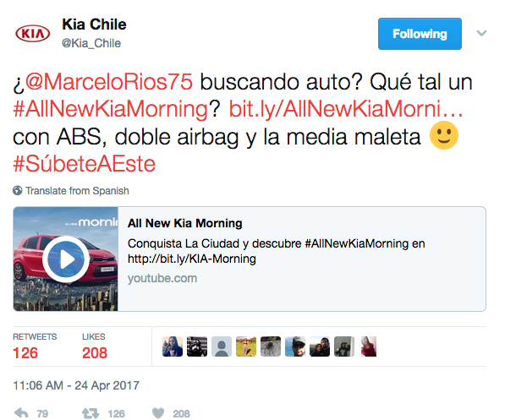This screenshot has width=505, height=420.
Task: Click the globe icon beside Translate
Action: click(x=18, y=190)
